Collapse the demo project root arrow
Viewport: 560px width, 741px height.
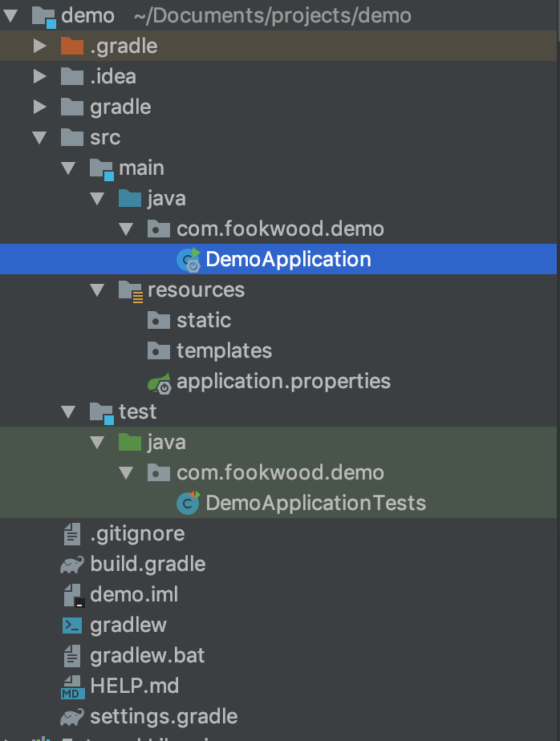10,16
